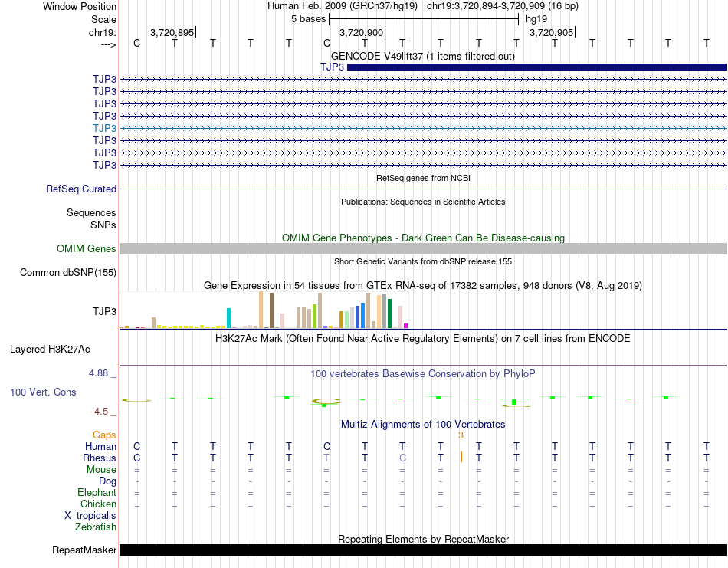
Task: Open Publications: Sequences in Scientific Articles title
Action: coord(423,202)
